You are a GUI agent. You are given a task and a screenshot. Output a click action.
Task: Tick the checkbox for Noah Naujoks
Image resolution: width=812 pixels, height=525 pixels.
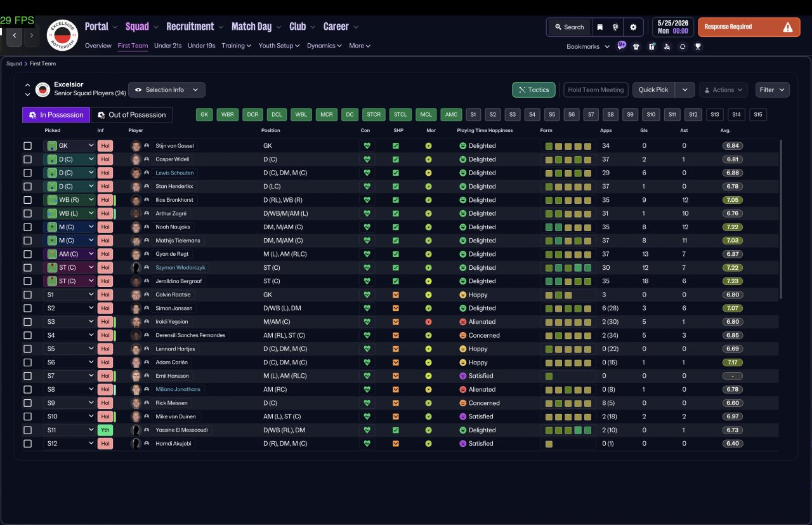pyautogui.click(x=27, y=227)
